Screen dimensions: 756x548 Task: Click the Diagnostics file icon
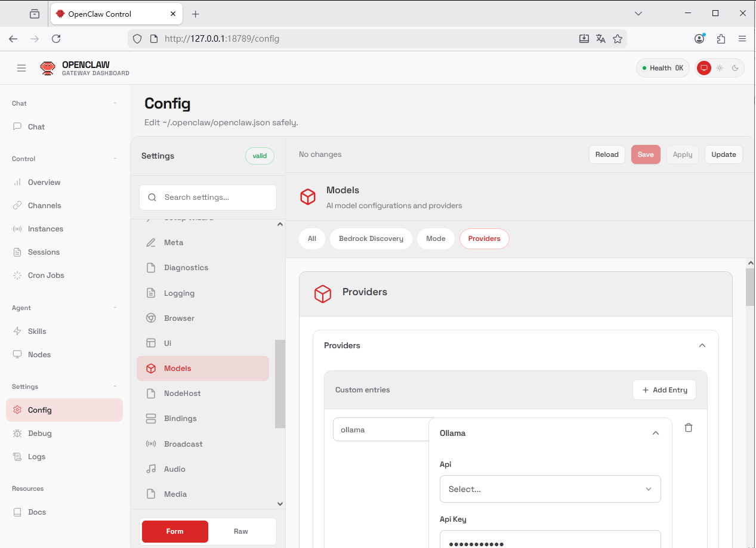pyautogui.click(x=151, y=268)
